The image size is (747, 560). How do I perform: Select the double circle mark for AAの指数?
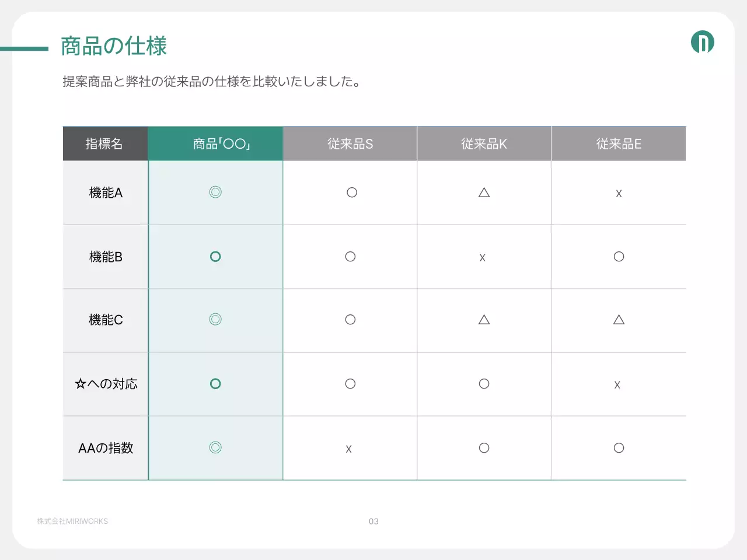coord(215,448)
